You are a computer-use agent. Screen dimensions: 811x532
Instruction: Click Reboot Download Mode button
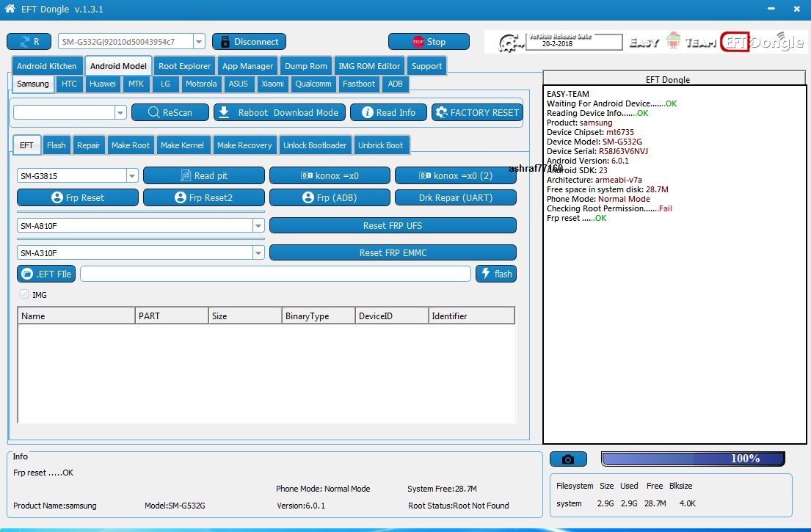click(x=280, y=112)
